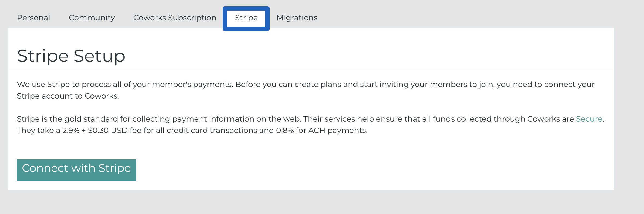View data Migrations options
Image resolution: width=644 pixels, height=214 pixels.
coord(297,18)
